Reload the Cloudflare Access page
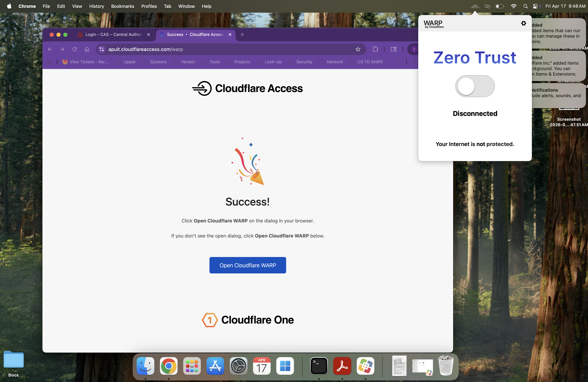 [x=74, y=49]
